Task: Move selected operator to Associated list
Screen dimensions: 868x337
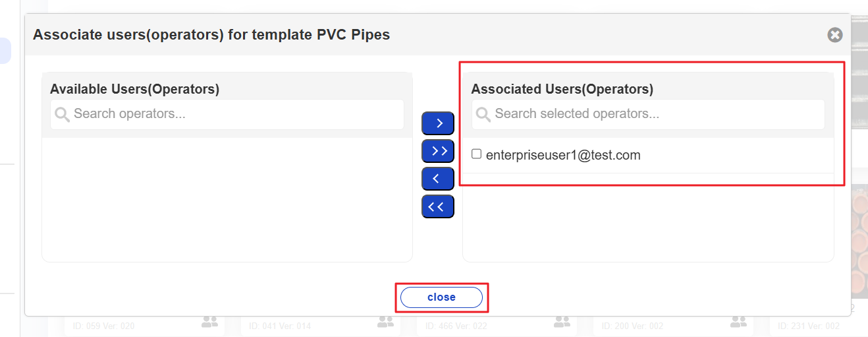Action: pos(438,123)
